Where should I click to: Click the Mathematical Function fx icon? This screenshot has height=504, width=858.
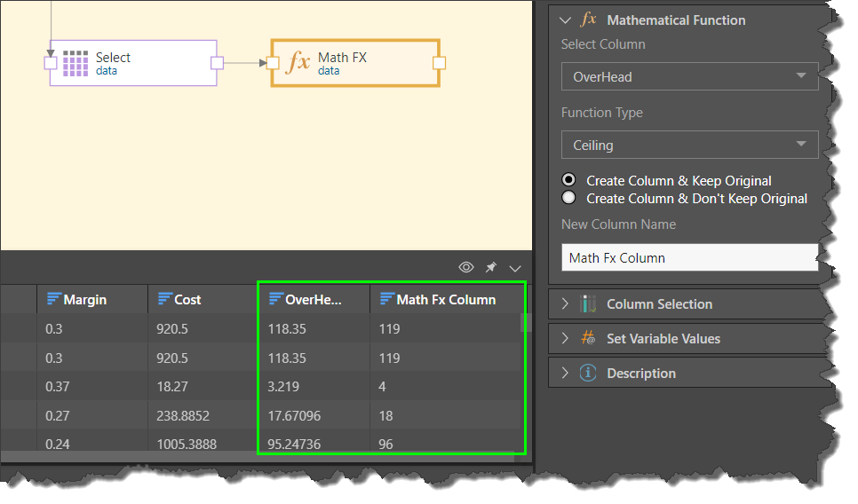coord(587,20)
